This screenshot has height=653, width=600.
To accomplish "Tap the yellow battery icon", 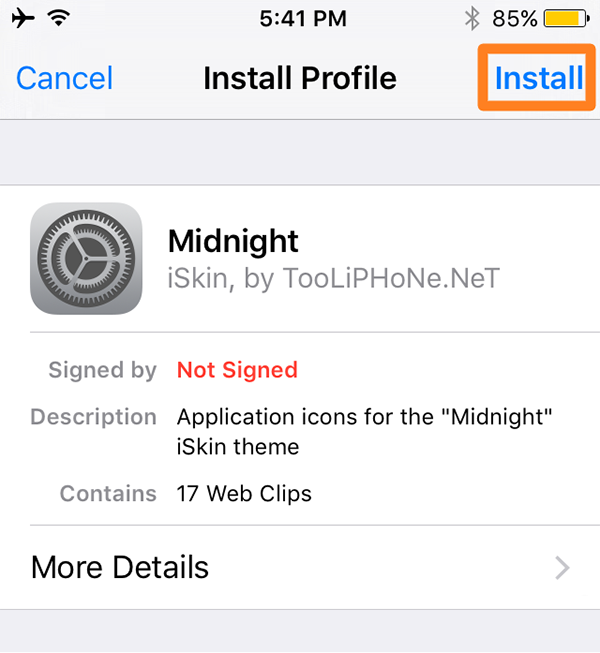I will [x=567, y=18].
